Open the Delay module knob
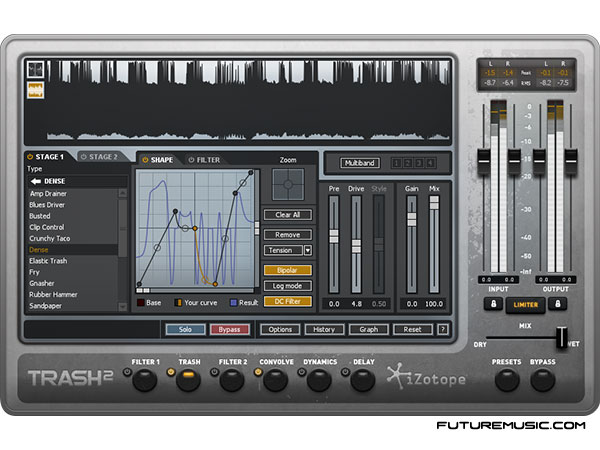The height and width of the screenshot is (450, 600). point(363,380)
